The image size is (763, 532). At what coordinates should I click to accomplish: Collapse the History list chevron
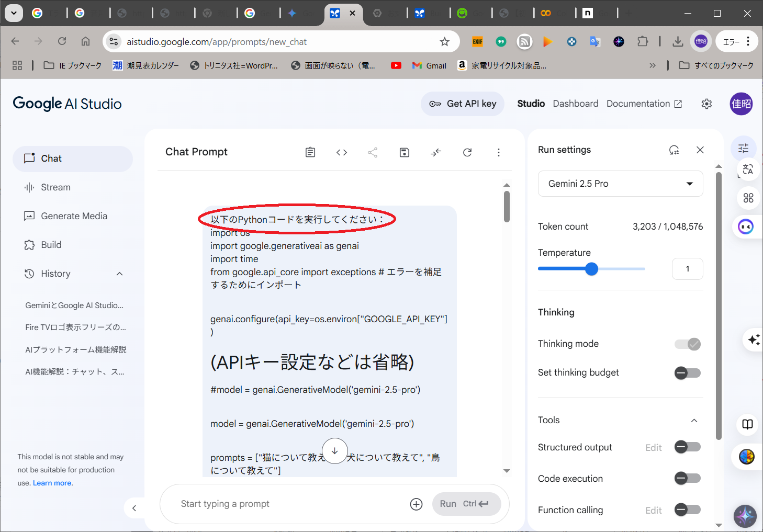[x=119, y=274]
